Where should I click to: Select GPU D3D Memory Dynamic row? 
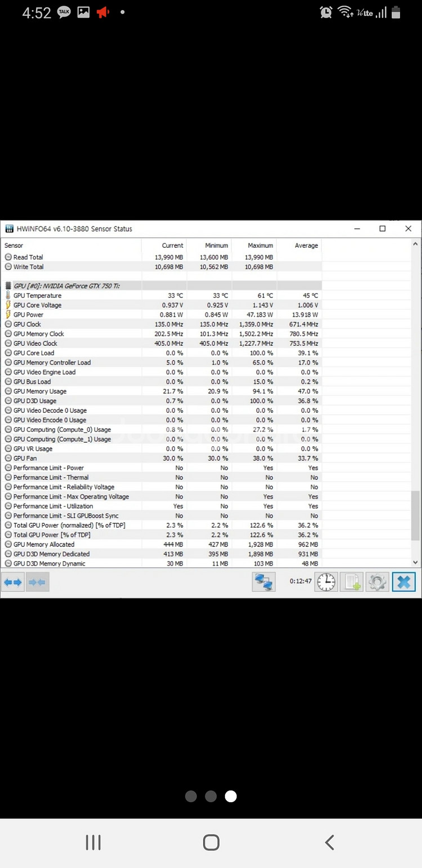pos(161,563)
